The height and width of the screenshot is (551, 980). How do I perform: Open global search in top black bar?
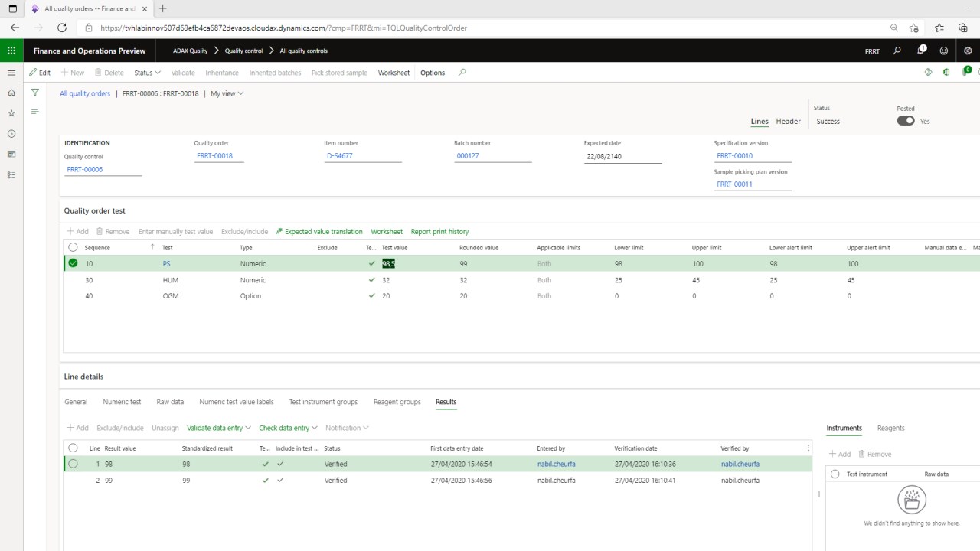(897, 51)
